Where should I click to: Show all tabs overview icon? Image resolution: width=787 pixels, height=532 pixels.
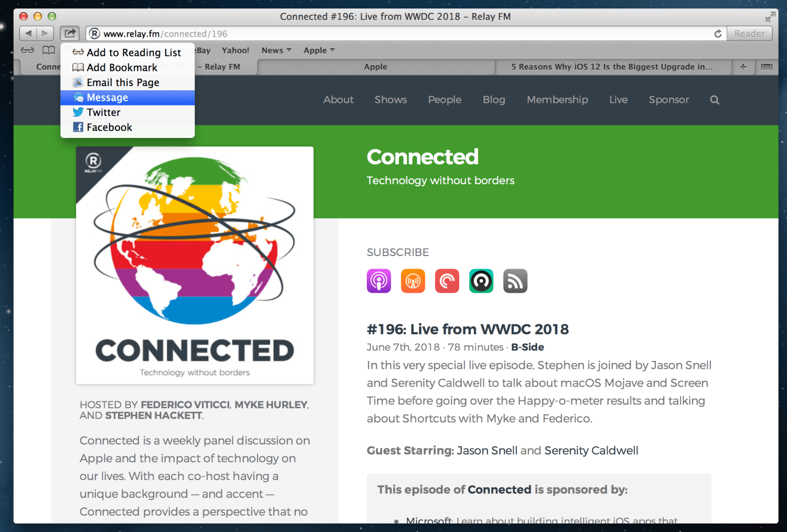[x=767, y=67]
